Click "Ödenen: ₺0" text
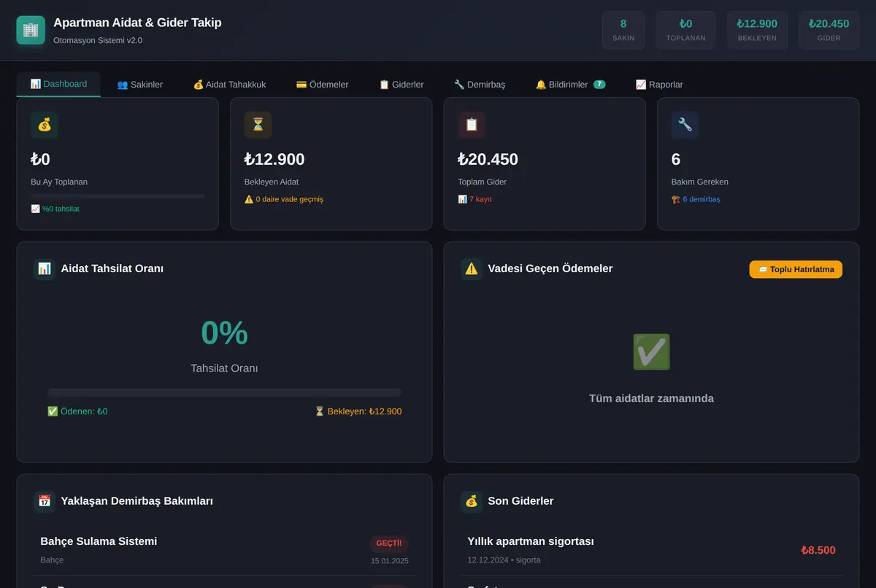 (77, 411)
